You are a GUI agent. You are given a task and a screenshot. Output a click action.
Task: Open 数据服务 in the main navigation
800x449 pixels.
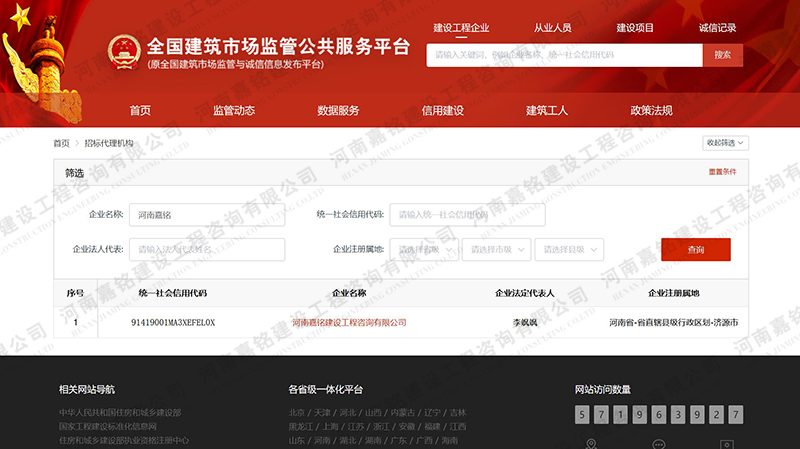[x=338, y=110]
